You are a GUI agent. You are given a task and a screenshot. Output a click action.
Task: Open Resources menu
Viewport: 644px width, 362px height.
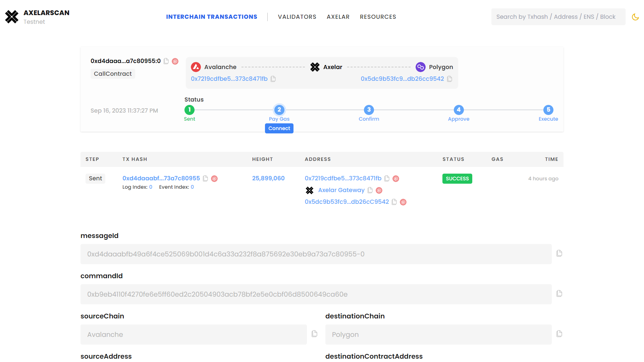(378, 17)
